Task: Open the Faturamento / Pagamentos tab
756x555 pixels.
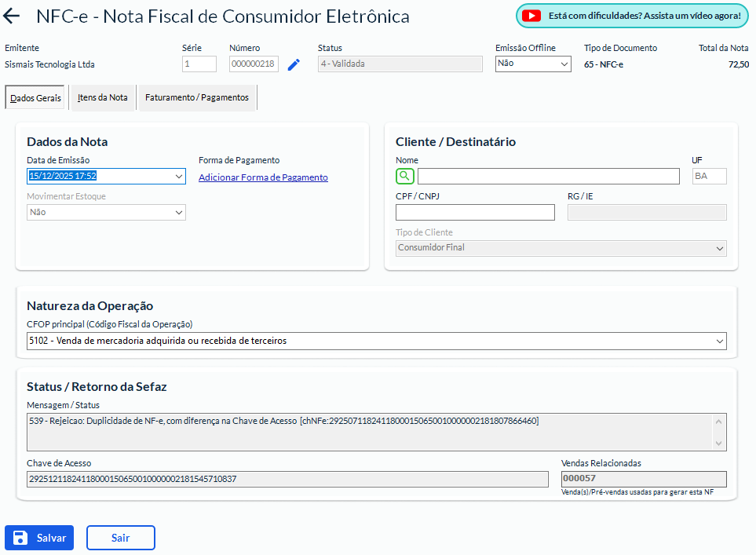Action: click(197, 97)
